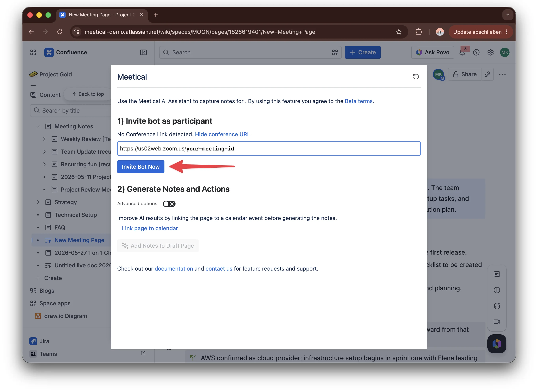
Task: Open the FAQ page
Action: click(x=60, y=227)
